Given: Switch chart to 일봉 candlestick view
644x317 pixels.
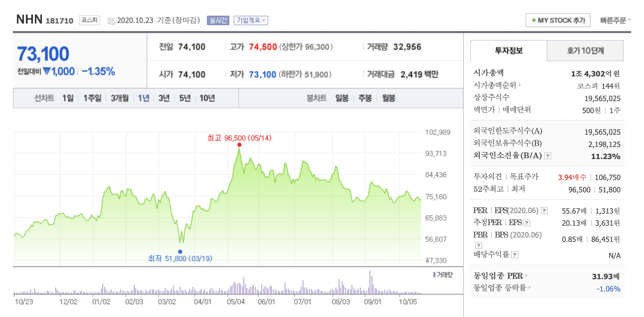Looking at the screenshot, I should (342, 98).
